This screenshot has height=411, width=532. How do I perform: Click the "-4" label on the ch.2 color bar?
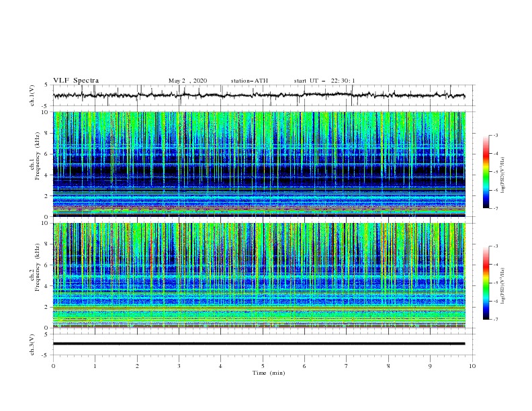click(495, 265)
